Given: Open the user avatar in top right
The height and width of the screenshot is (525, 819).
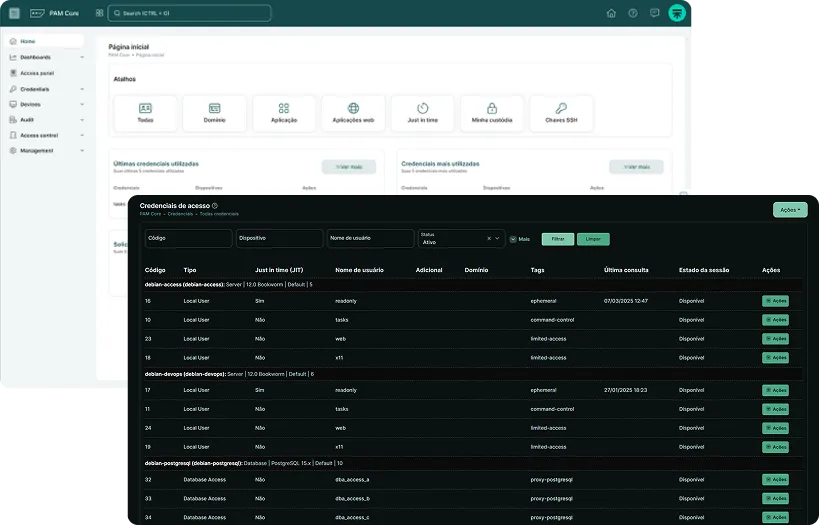Looking at the screenshot, I should [677, 13].
